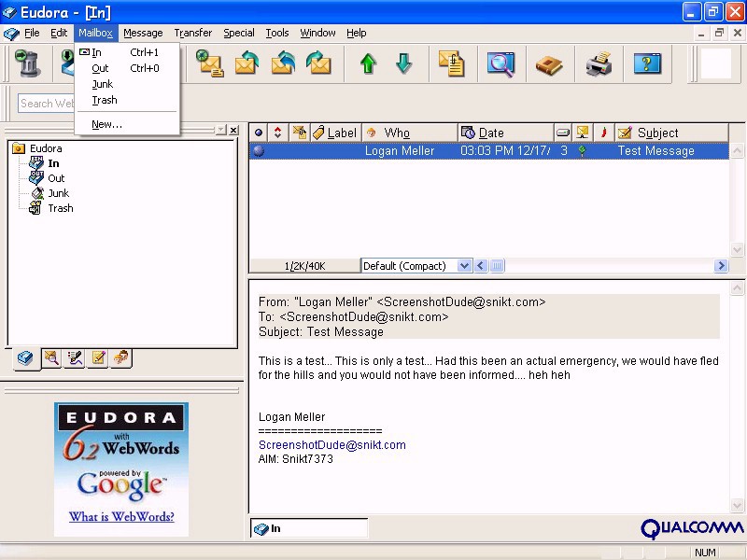The image size is (747, 560).
Task: Go to previous message with green up arrow
Action: click(x=368, y=63)
